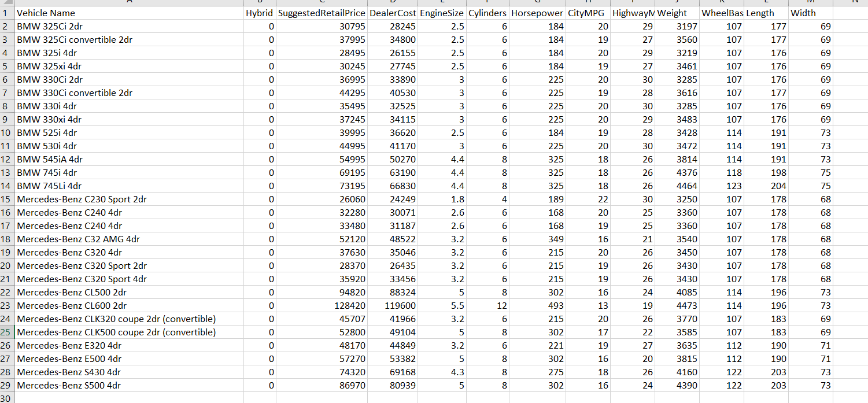Click the dealer cost cell 24249
868x403 pixels.
point(393,199)
